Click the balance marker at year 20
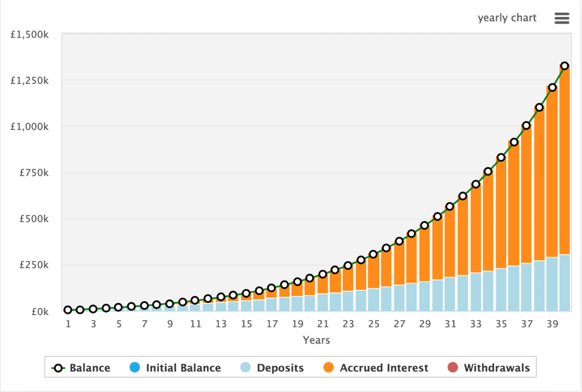This screenshot has width=582, height=392. (x=310, y=278)
